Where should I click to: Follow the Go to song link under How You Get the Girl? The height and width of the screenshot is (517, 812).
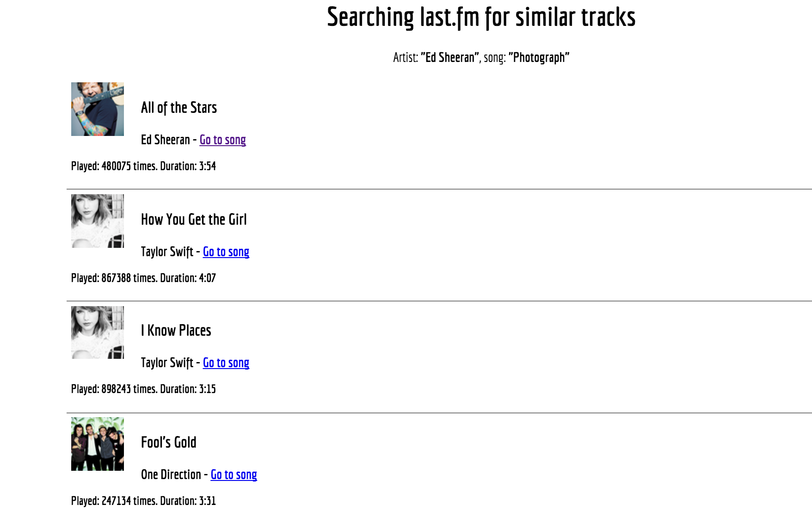(226, 252)
